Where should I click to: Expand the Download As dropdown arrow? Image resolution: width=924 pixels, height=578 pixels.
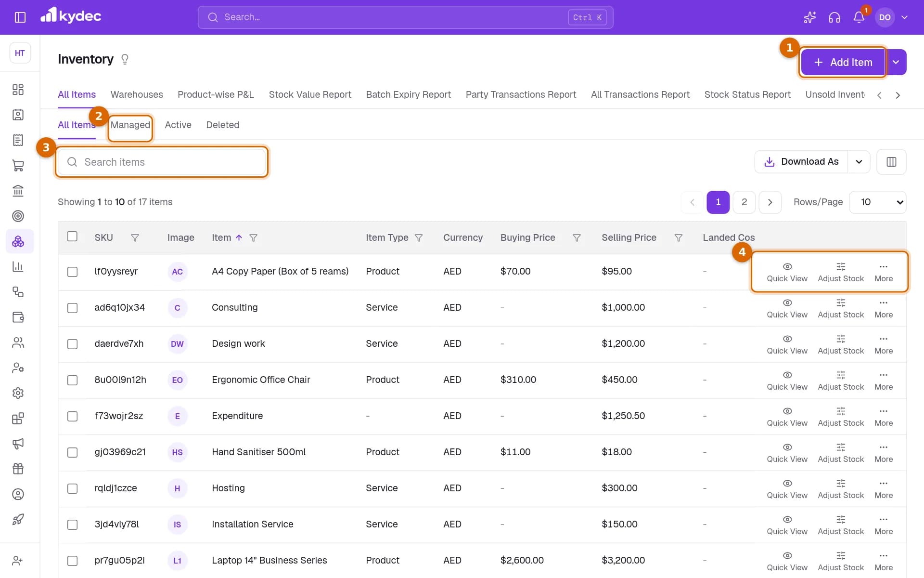[859, 162]
